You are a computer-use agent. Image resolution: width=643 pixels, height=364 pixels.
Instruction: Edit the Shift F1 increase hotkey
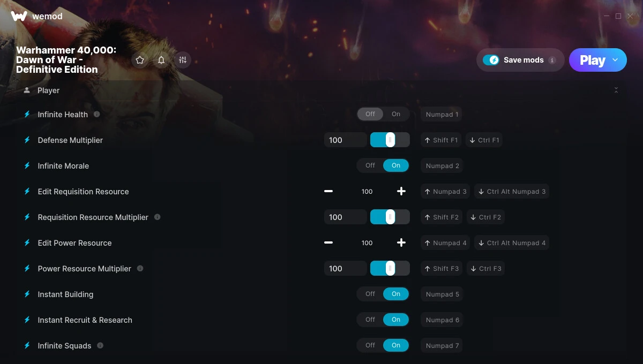(x=441, y=140)
